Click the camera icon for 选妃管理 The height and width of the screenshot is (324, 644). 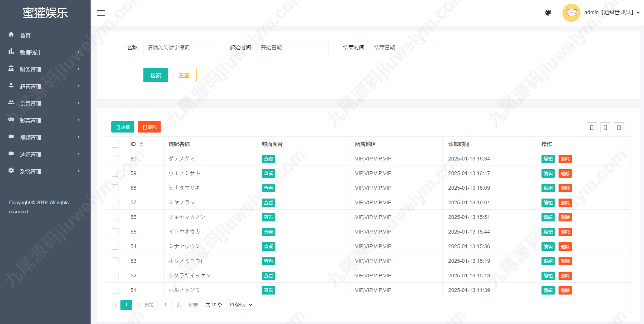[11, 153]
